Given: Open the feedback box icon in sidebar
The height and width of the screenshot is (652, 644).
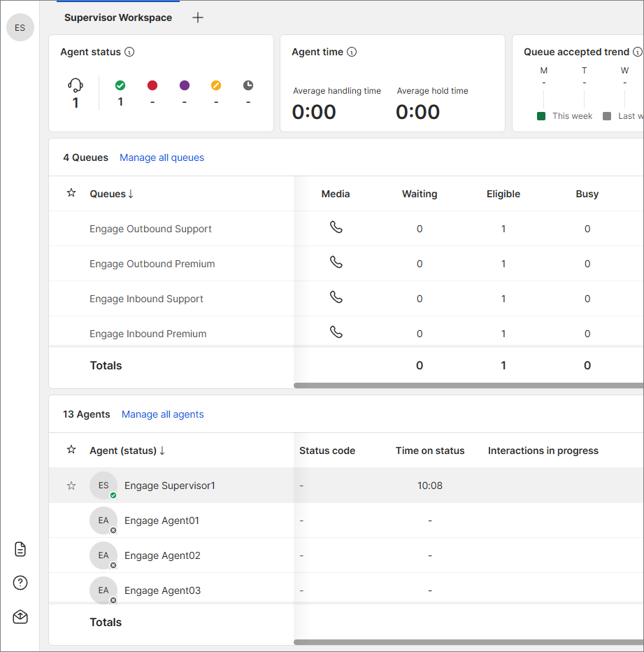Looking at the screenshot, I should (20, 616).
